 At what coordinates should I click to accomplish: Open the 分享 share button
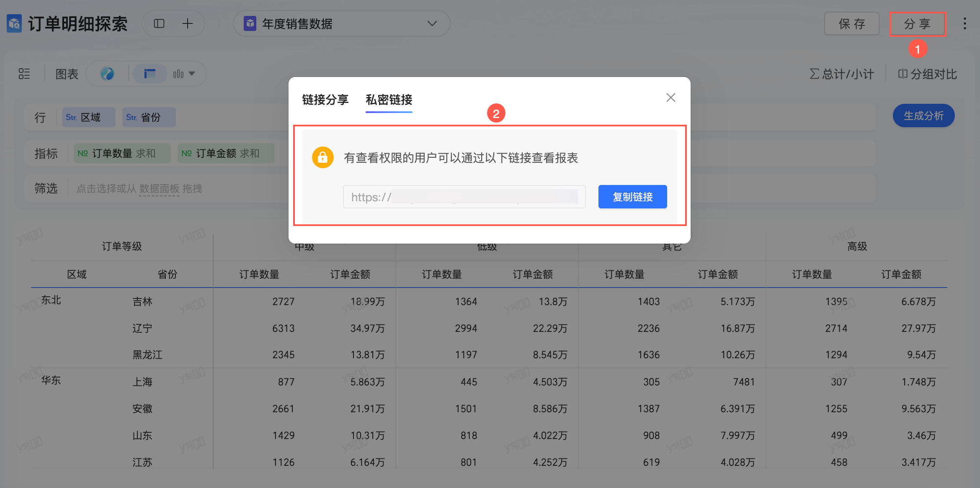[x=918, y=24]
